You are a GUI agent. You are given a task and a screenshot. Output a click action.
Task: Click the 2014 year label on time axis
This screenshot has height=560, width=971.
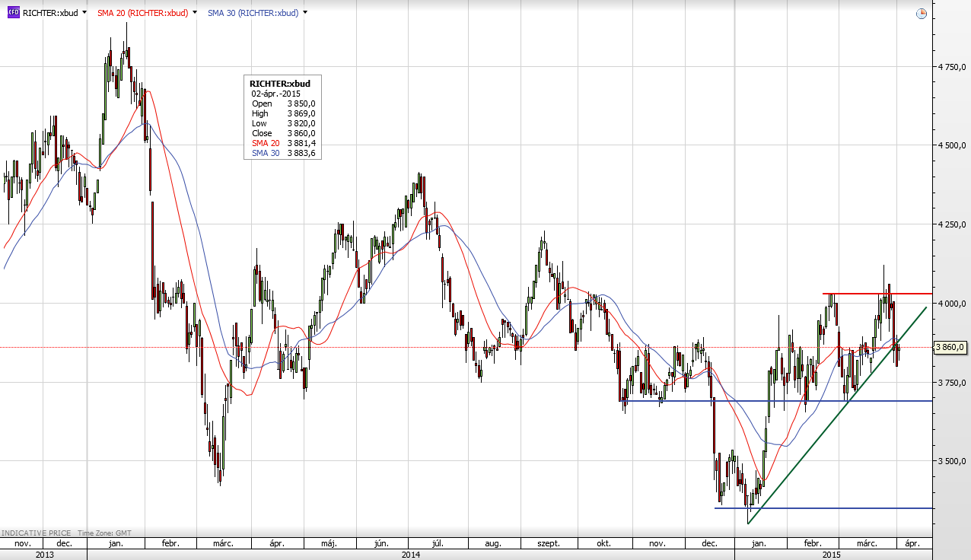(x=411, y=555)
